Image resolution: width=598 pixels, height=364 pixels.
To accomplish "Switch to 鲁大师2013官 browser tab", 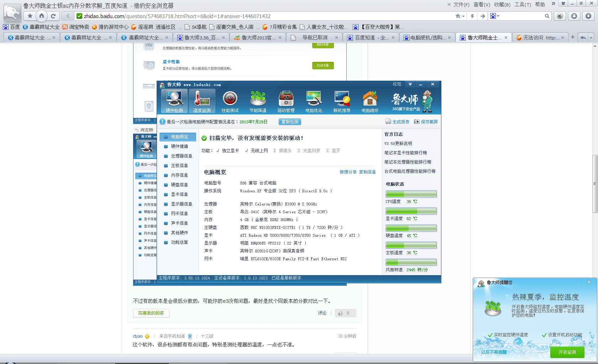I will pos(258,37).
